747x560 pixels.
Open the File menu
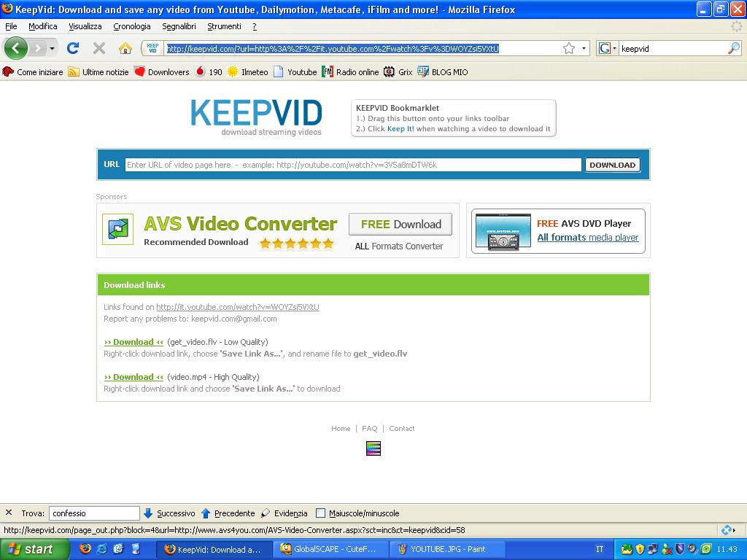(11, 26)
